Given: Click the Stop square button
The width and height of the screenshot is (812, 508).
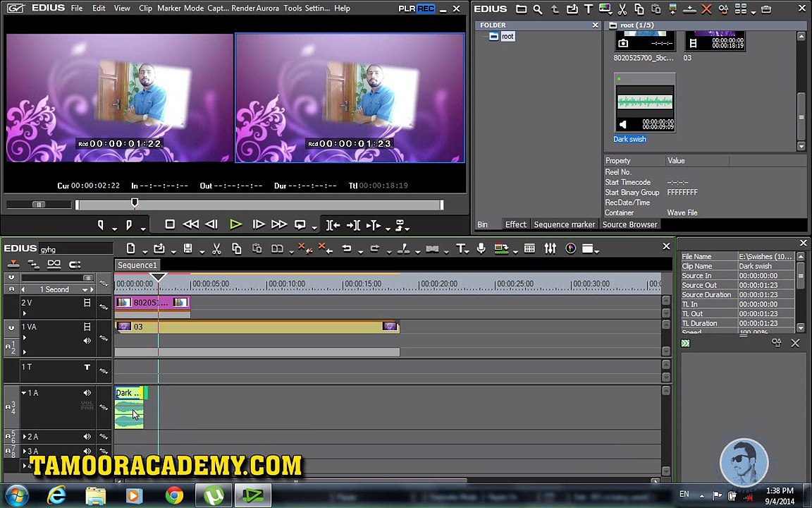Looking at the screenshot, I should [169, 224].
